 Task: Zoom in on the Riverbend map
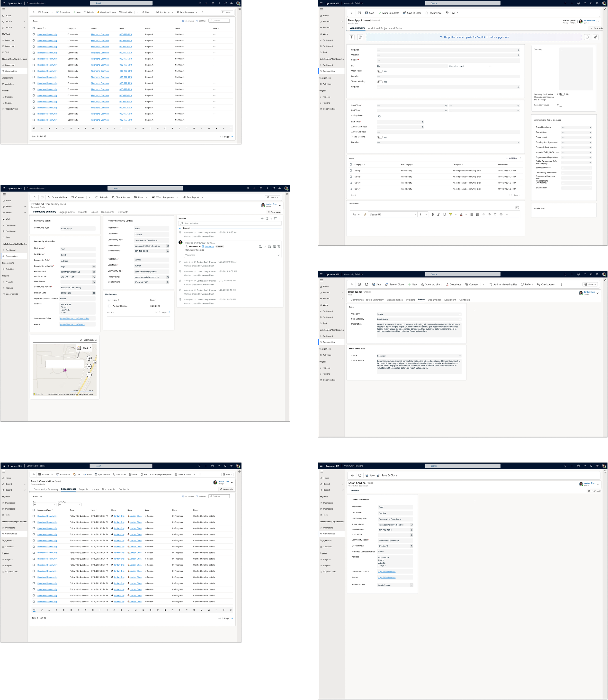[x=89, y=366]
